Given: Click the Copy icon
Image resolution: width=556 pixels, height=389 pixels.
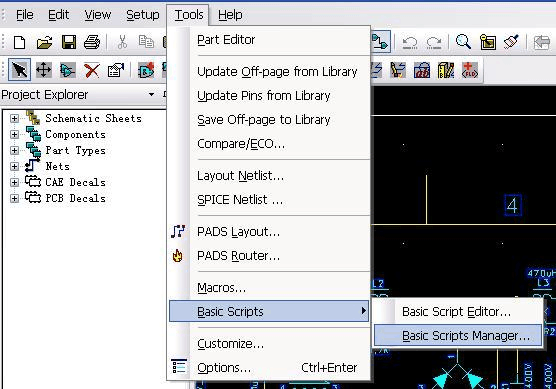Looking at the screenshot, I should click(x=146, y=41).
